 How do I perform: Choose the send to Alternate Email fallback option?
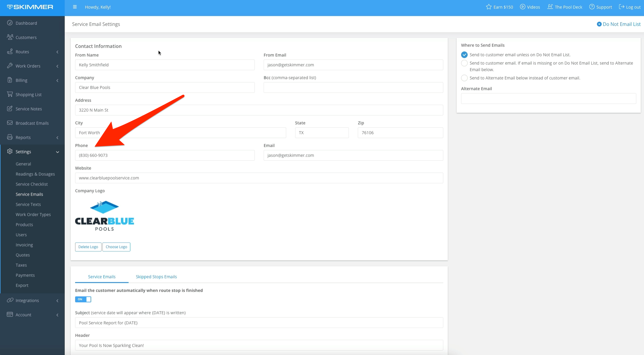tap(464, 63)
